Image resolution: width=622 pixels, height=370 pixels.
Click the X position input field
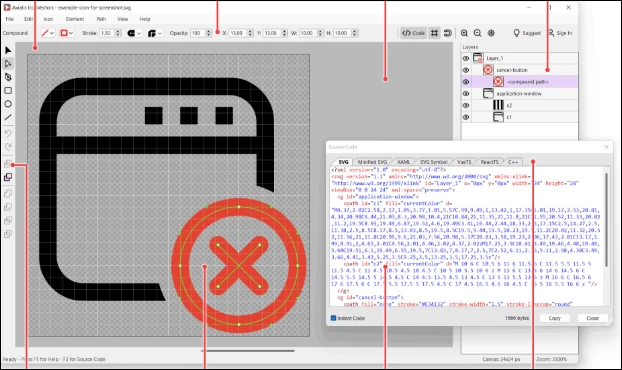click(238, 33)
